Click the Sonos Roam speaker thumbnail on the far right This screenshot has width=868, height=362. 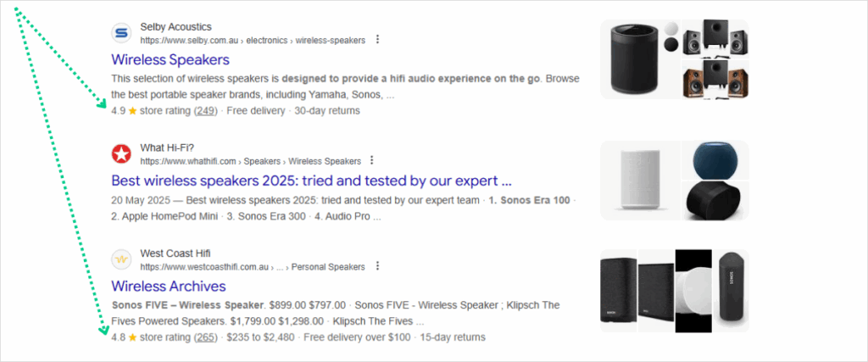coord(732,290)
